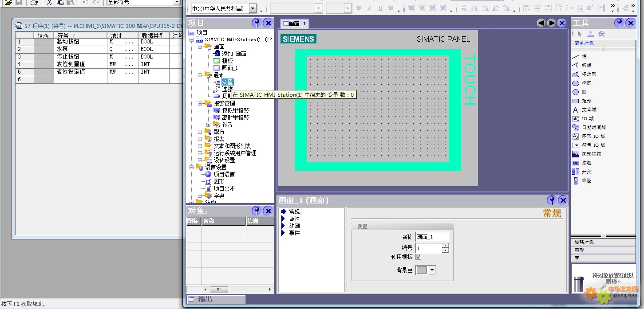Image resolution: width=644 pixels, height=309 pixels.
Task: Select the 按钮 button tool
Action: 582,163
